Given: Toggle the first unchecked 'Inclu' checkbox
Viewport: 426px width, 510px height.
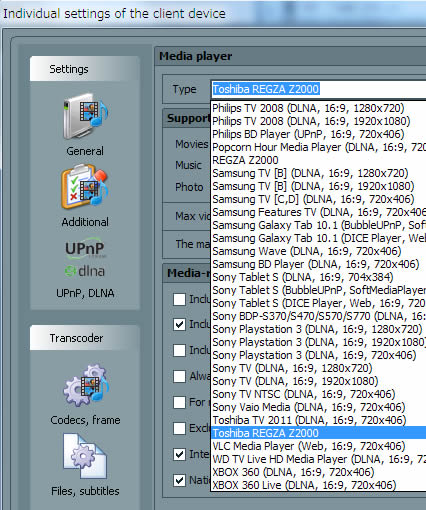Looking at the screenshot, I should 179,299.
